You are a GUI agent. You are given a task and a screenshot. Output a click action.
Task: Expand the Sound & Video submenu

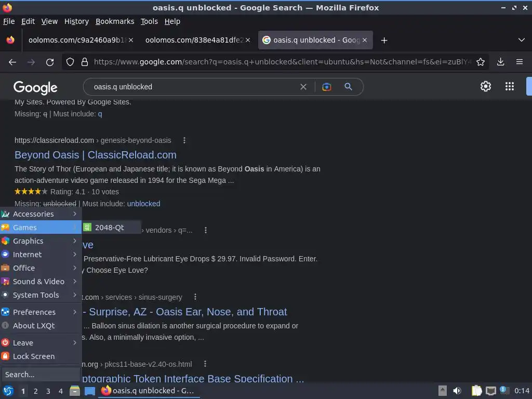click(x=41, y=282)
